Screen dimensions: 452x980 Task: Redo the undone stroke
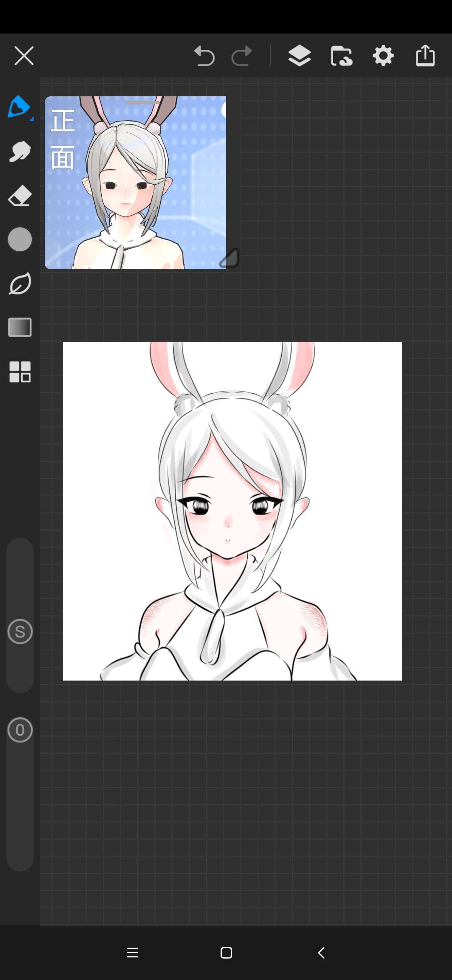click(x=242, y=56)
